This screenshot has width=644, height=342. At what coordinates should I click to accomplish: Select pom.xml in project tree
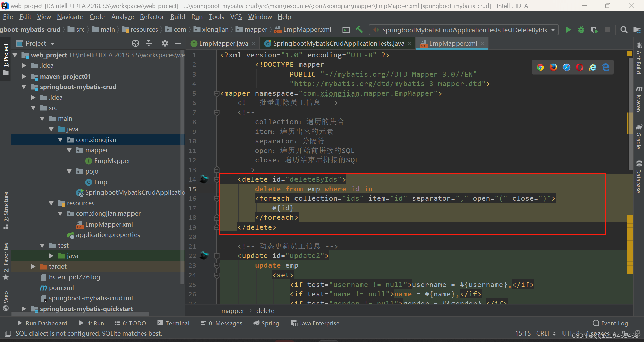(x=61, y=288)
